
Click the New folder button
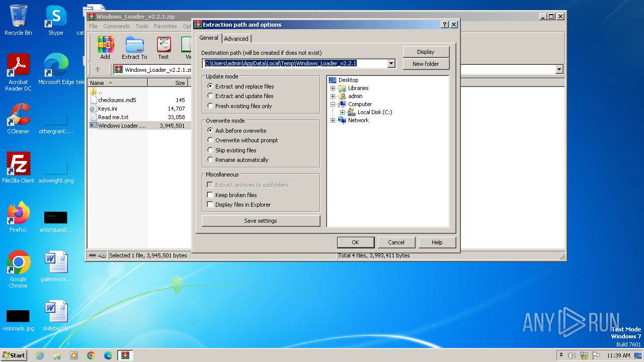point(426,64)
